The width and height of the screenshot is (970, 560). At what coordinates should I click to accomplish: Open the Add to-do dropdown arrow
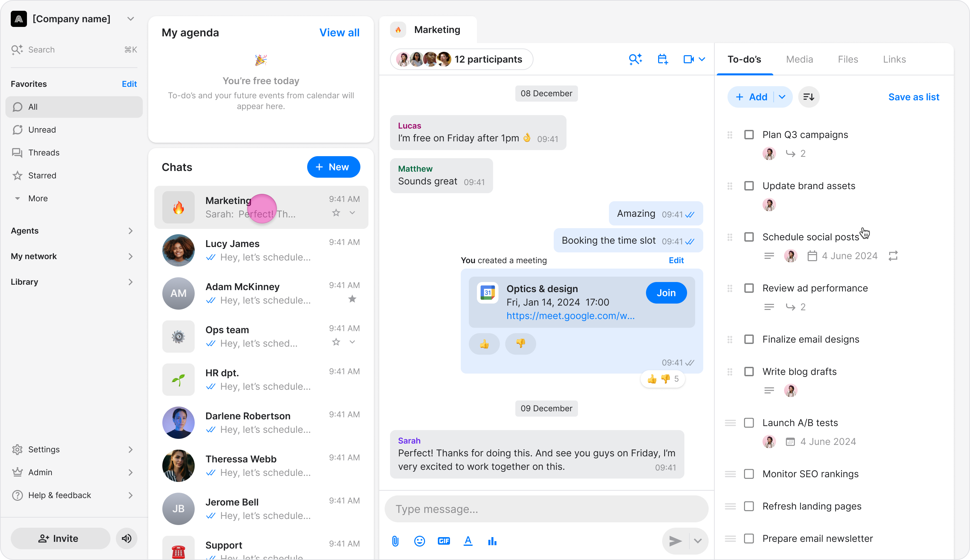click(x=782, y=97)
